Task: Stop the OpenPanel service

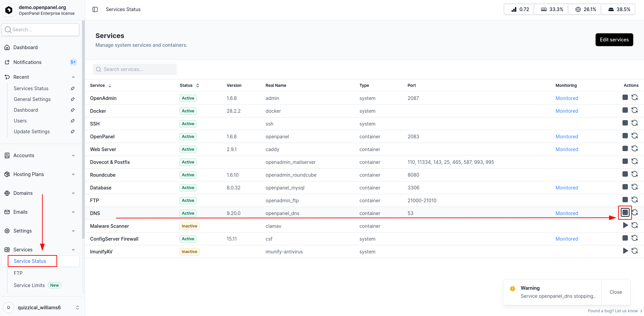Action: [x=625, y=136]
